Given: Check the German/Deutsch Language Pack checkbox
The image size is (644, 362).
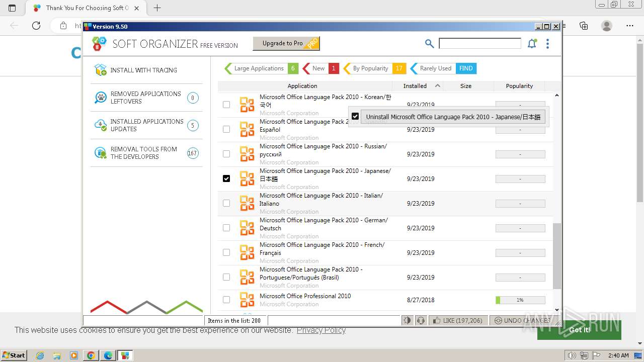Looking at the screenshot, I should pos(226,228).
